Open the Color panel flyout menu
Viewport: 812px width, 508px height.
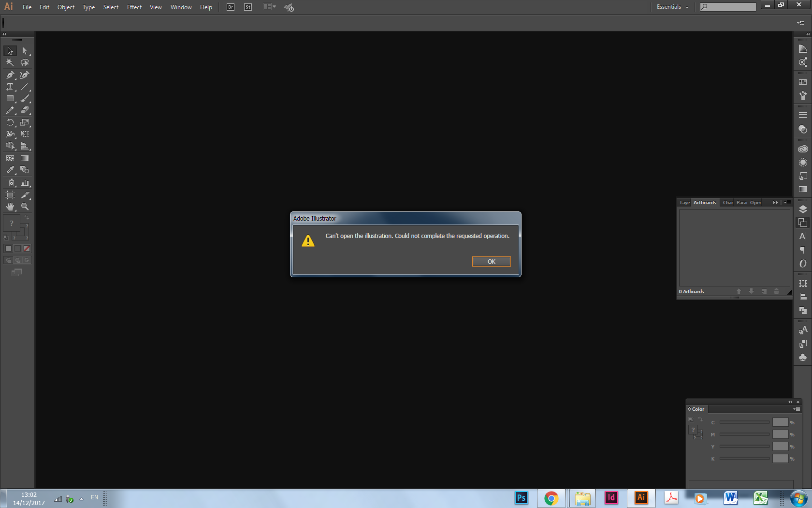(x=797, y=409)
